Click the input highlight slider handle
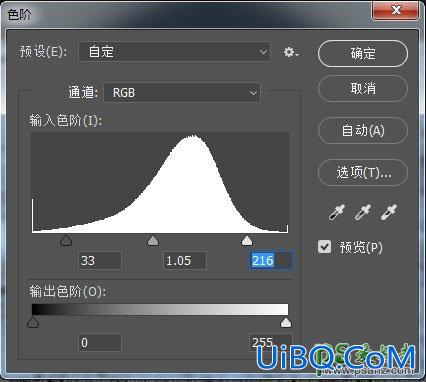Viewport: 426px width, 382px height. point(247,240)
